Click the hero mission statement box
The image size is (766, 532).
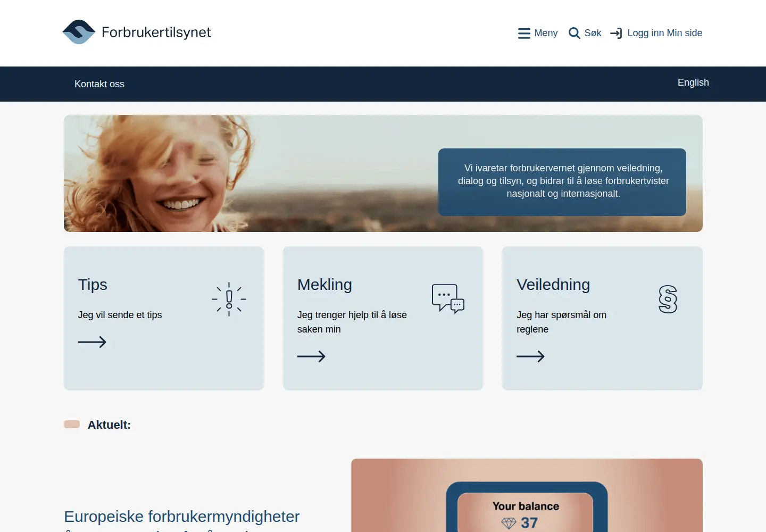(x=562, y=182)
